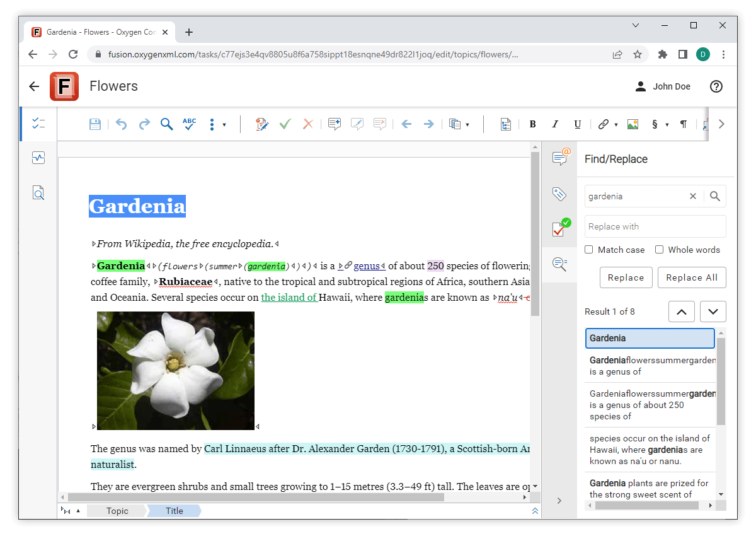Enable the Match case checkbox
The image size is (756, 536).
(589, 250)
